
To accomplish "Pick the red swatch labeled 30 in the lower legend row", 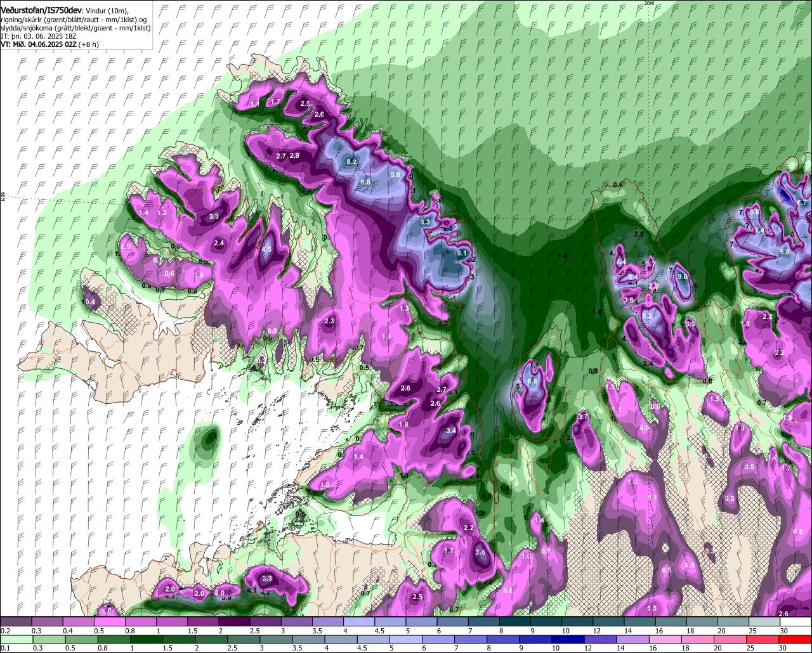I will (x=796, y=640).
